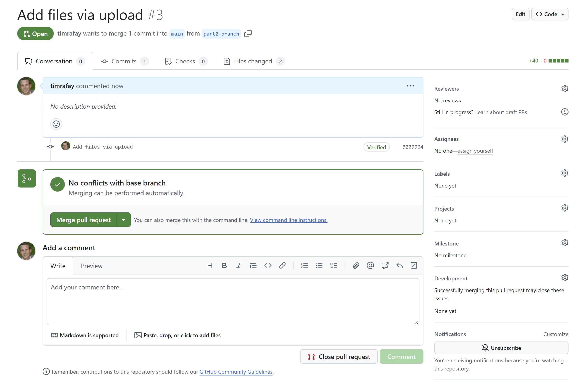Screen dimensions: 588x380
Task: Click the Italic formatting icon
Action: (238, 265)
